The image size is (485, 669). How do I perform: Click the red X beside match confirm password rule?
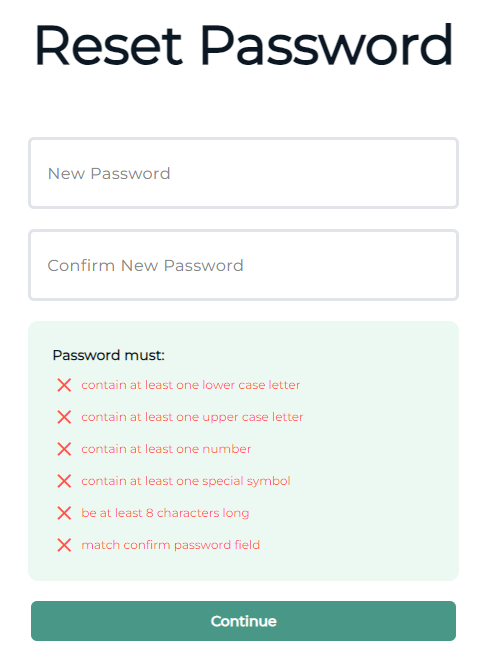tap(64, 545)
